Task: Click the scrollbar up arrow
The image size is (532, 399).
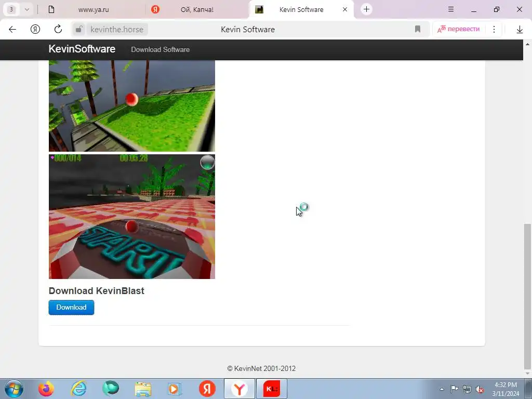Action: point(527,44)
